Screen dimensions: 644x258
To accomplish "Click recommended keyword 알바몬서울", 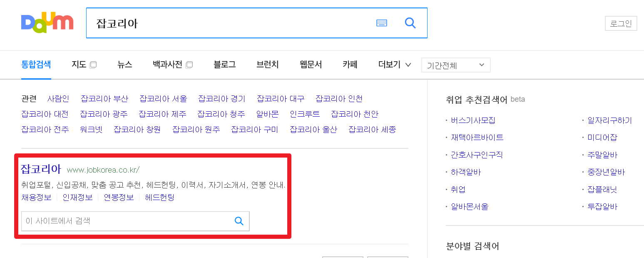I will (470, 207).
